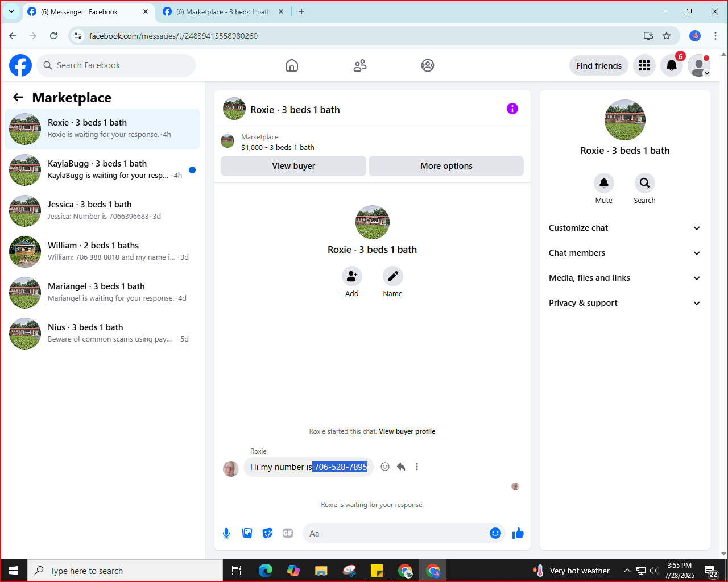Bookmark this page star icon
This screenshot has width=728, height=582.
(x=667, y=36)
